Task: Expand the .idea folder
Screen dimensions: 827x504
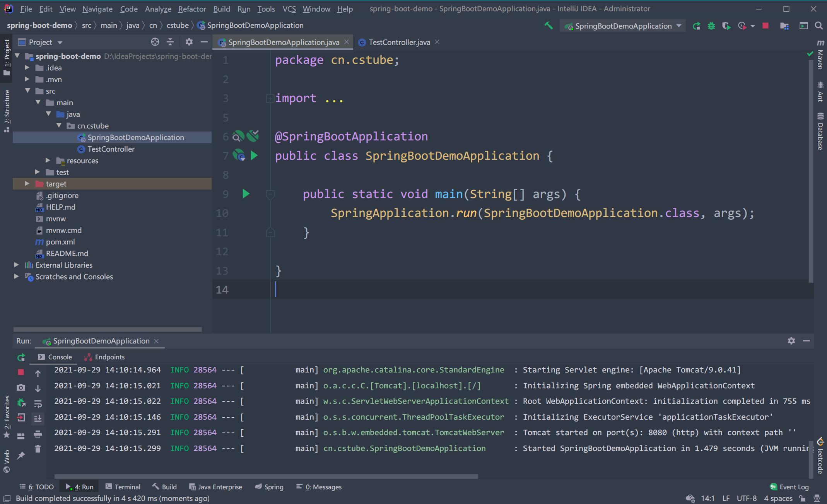Action: pyautogui.click(x=27, y=68)
